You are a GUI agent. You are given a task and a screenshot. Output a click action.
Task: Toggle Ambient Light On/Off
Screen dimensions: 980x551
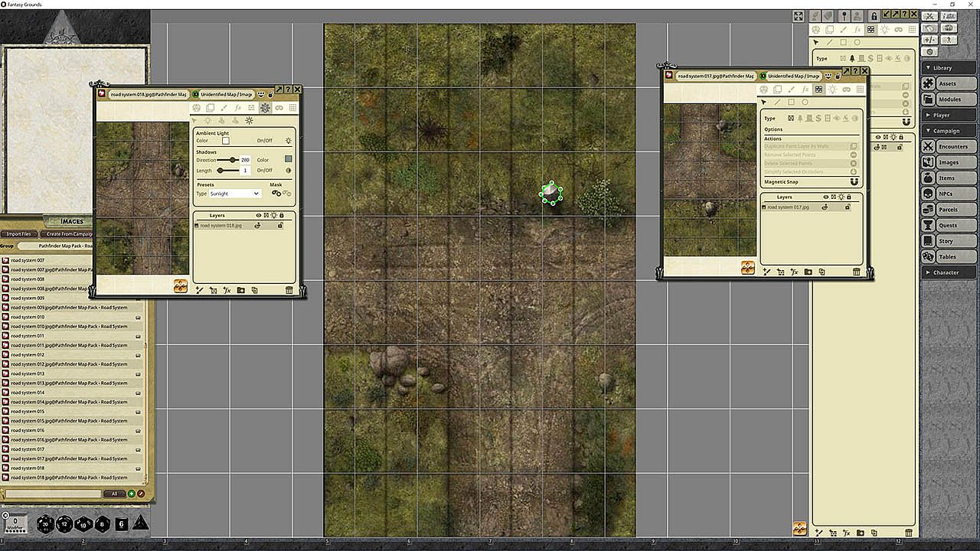288,141
